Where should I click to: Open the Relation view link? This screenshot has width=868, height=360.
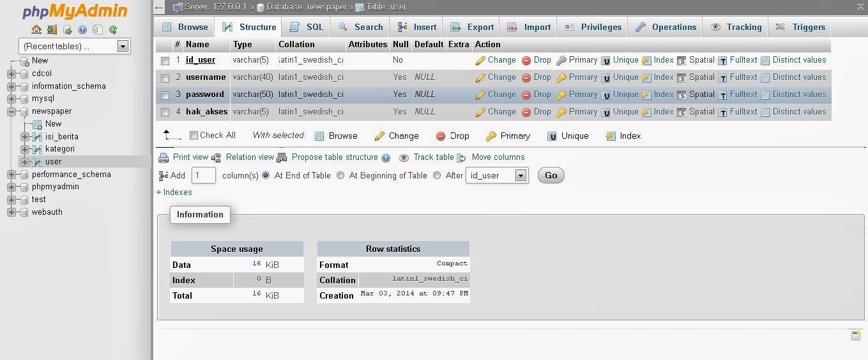click(x=243, y=157)
